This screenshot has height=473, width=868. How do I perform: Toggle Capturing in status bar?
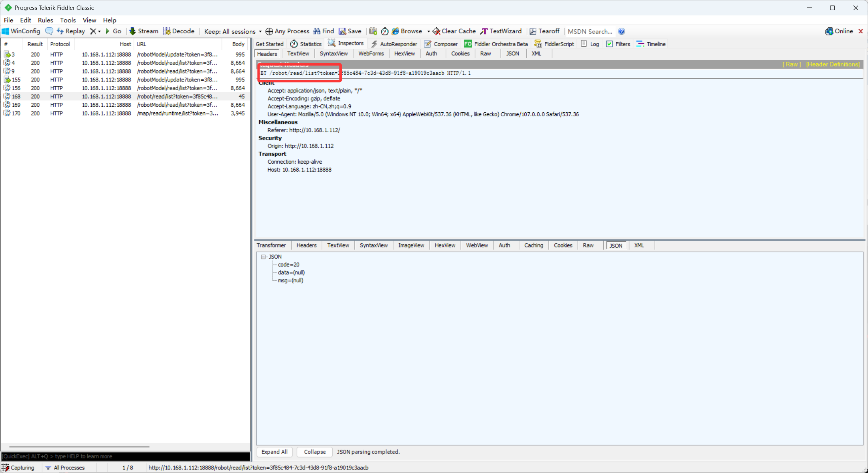pyautogui.click(x=19, y=467)
